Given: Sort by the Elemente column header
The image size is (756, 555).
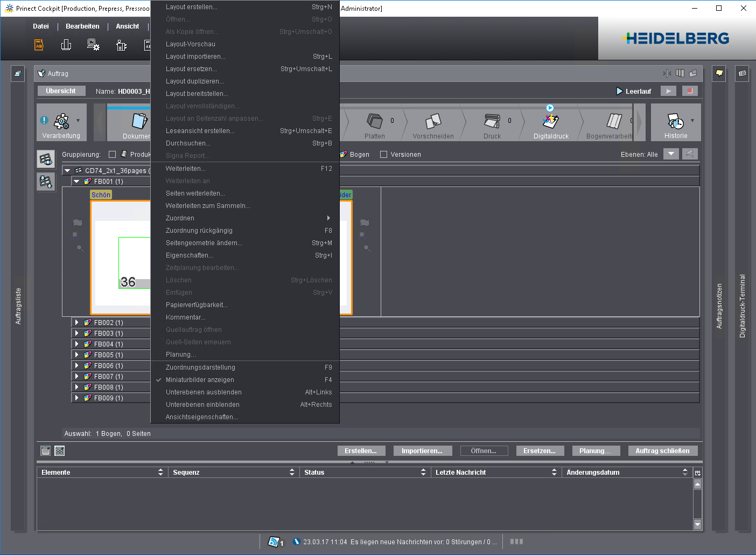Looking at the screenshot, I should (x=102, y=473).
